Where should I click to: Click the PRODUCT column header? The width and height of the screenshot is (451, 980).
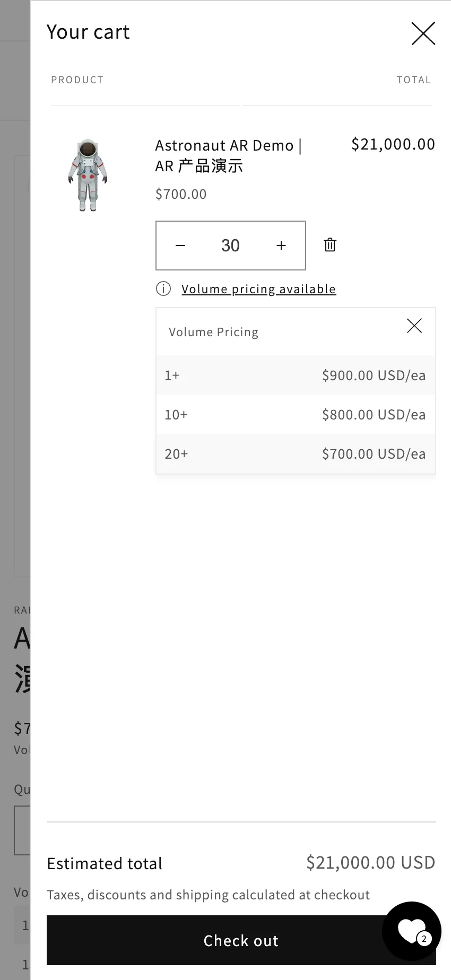click(x=77, y=80)
